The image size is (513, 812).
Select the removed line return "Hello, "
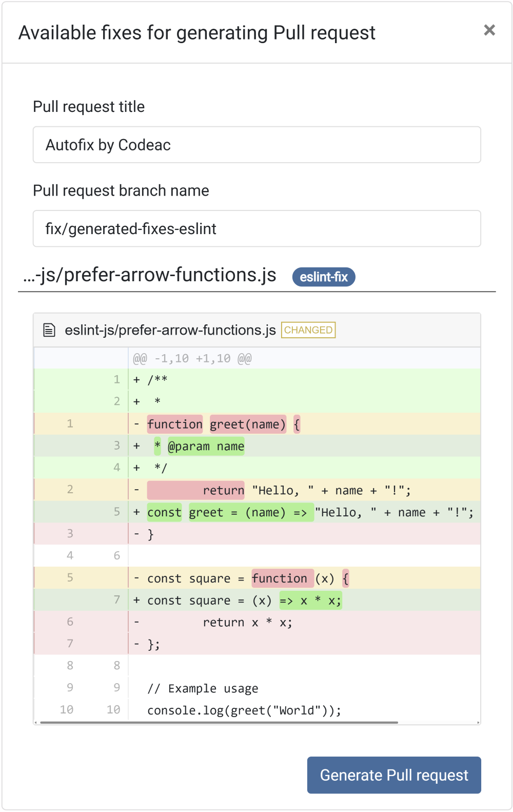[257, 490]
